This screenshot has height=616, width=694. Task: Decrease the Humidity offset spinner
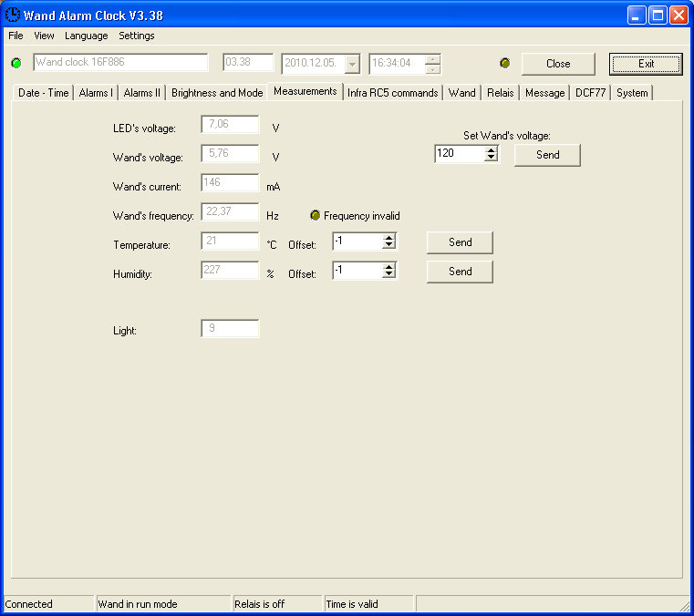coord(388,274)
